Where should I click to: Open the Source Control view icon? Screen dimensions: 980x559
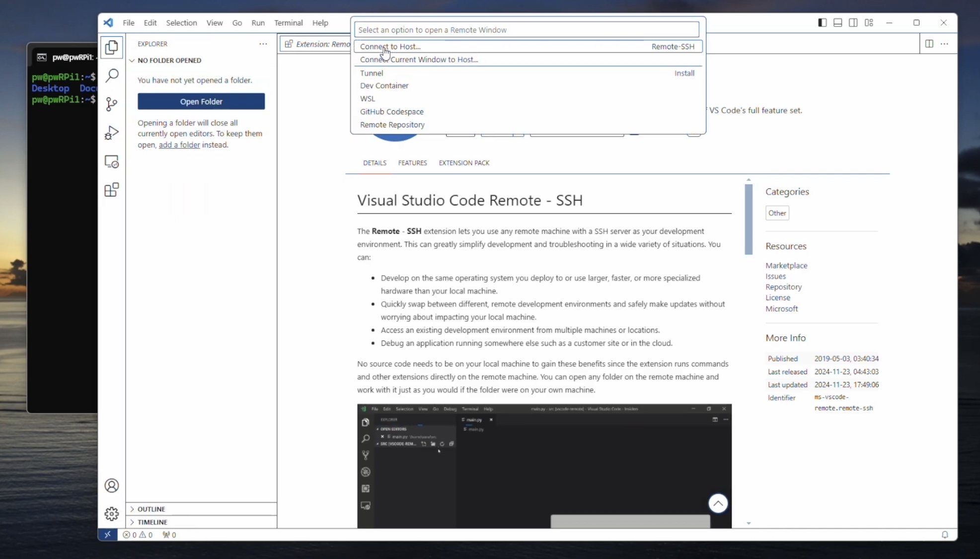(x=112, y=104)
